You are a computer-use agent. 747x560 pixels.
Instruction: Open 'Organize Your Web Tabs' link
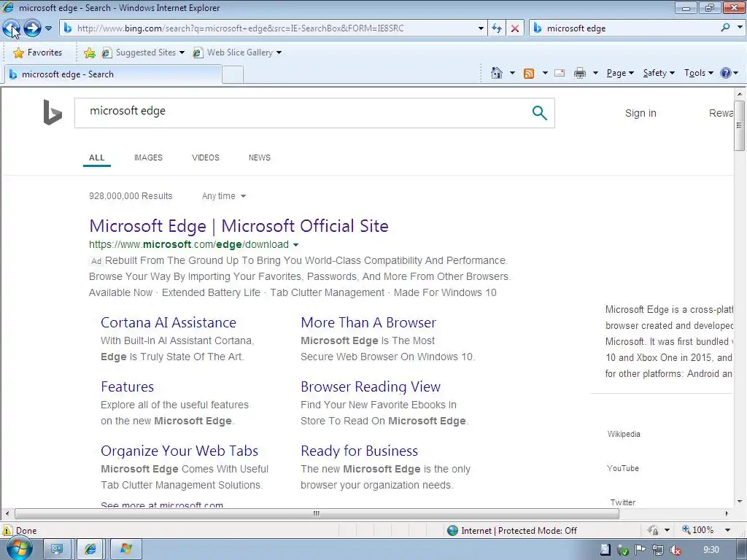179,451
